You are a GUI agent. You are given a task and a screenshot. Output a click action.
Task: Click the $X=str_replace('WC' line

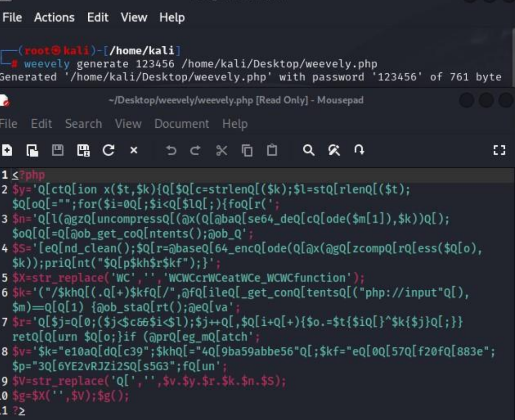(x=188, y=278)
